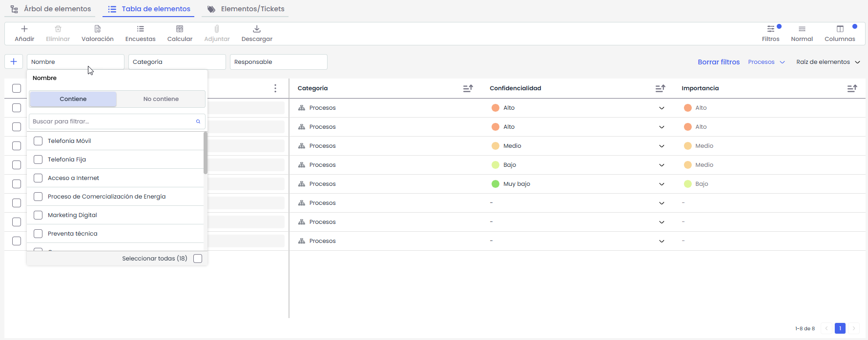Image resolution: width=868 pixels, height=340 pixels.
Task: Select the No contiene filter mode
Action: pos(161,99)
